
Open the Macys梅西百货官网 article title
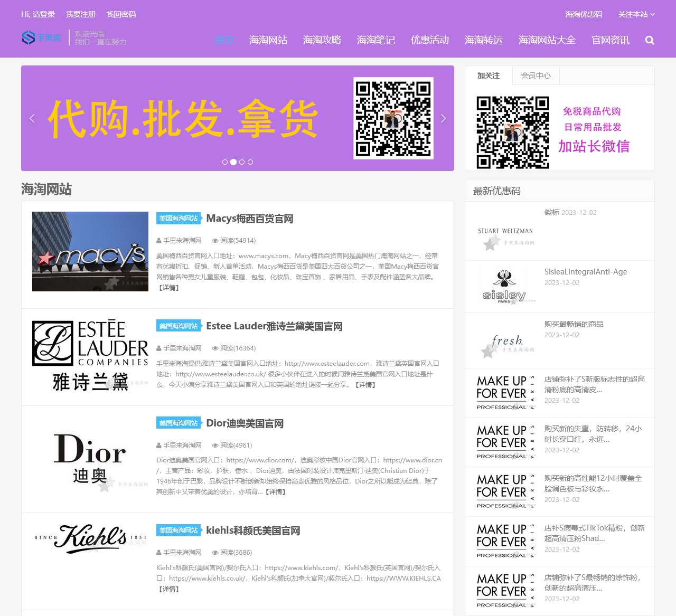click(250, 219)
